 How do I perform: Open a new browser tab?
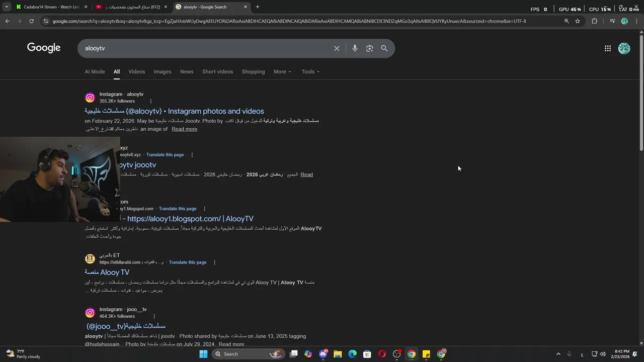coord(258,7)
